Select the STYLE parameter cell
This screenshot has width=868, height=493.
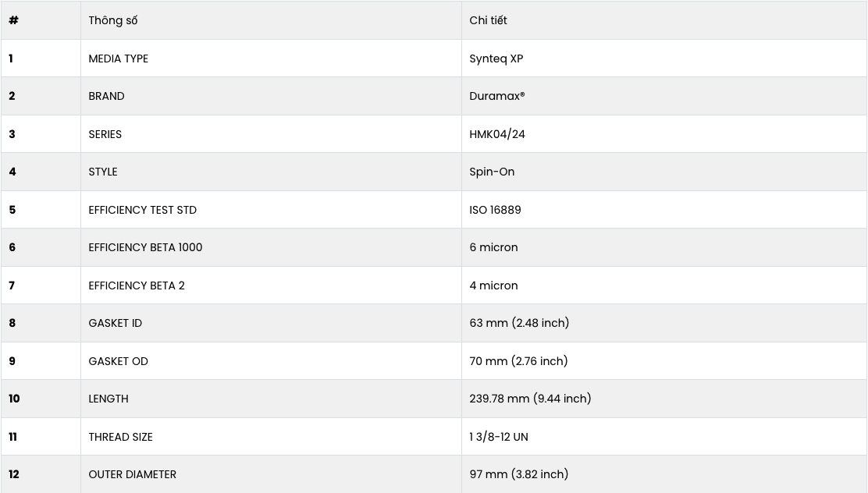point(103,172)
